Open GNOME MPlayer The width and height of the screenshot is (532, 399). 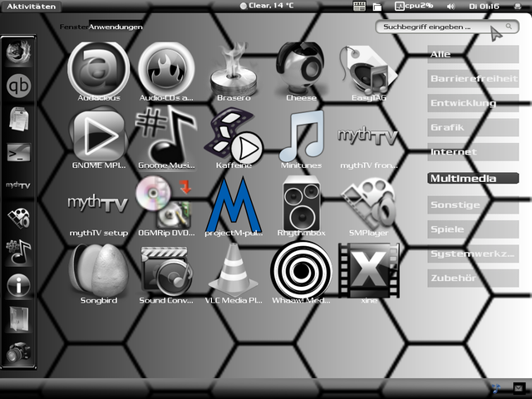(x=99, y=137)
